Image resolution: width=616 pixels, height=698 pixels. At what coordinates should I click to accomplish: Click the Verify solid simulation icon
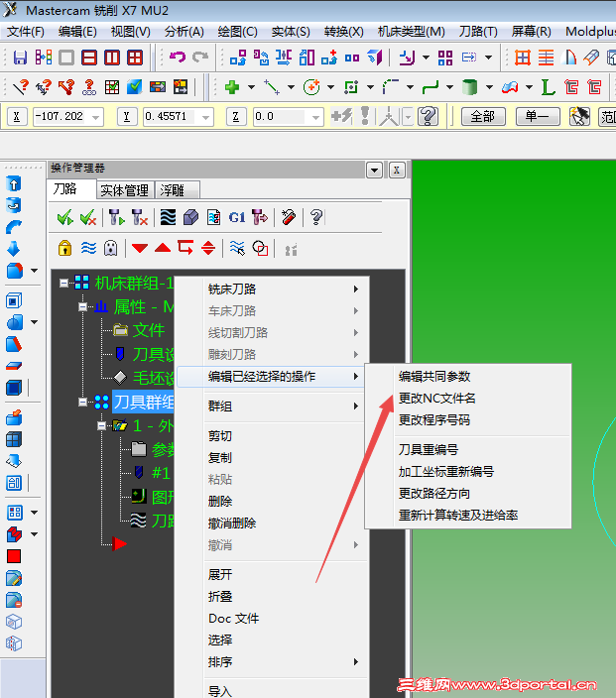(x=190, y=218)
